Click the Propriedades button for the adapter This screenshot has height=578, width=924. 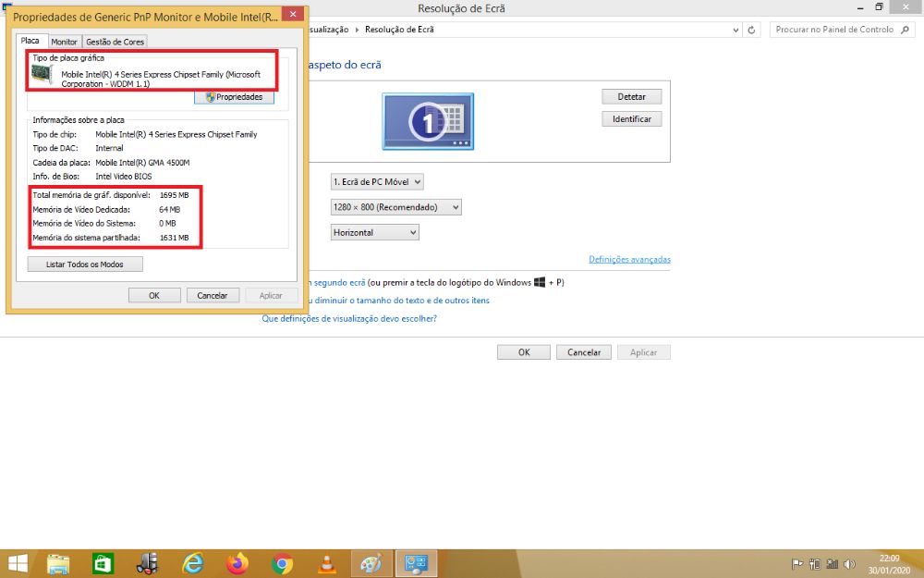[x=234, y=97]
